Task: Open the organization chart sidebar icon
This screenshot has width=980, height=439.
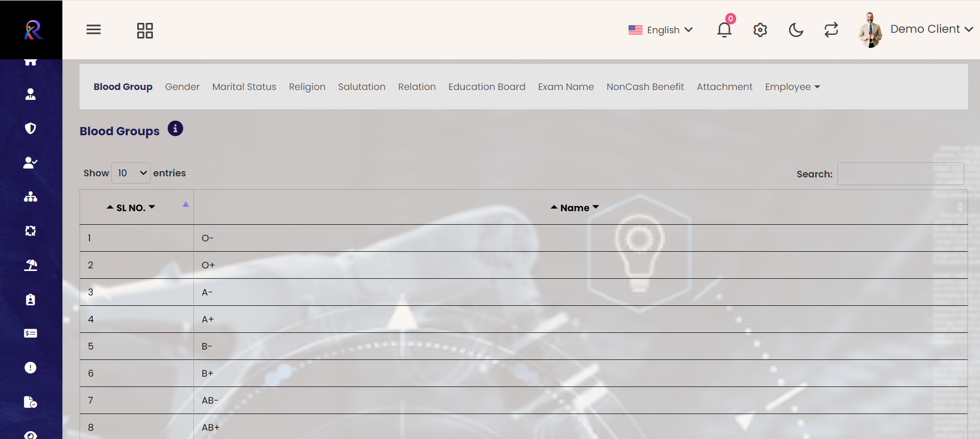Action: coord(31,197)
